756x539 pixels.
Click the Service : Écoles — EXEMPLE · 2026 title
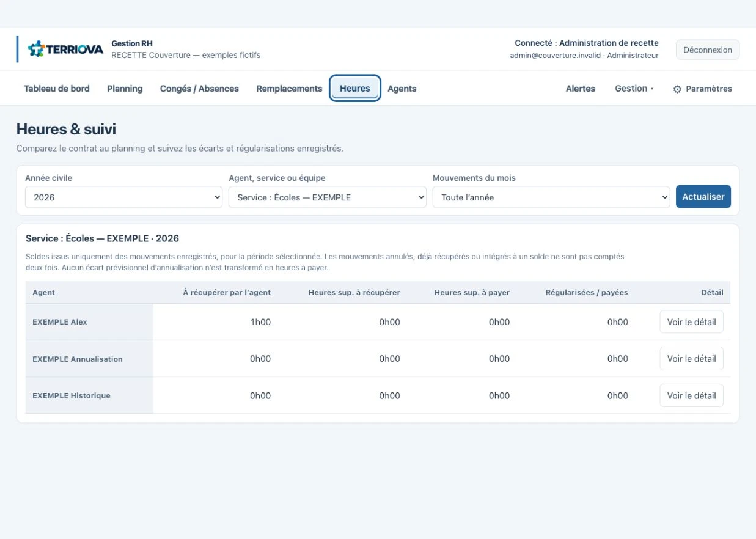point(102,238)
